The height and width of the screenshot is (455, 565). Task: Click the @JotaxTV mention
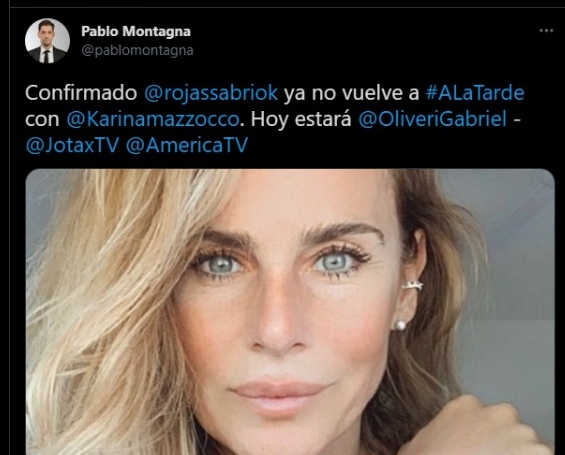click(x=72, y=146)
